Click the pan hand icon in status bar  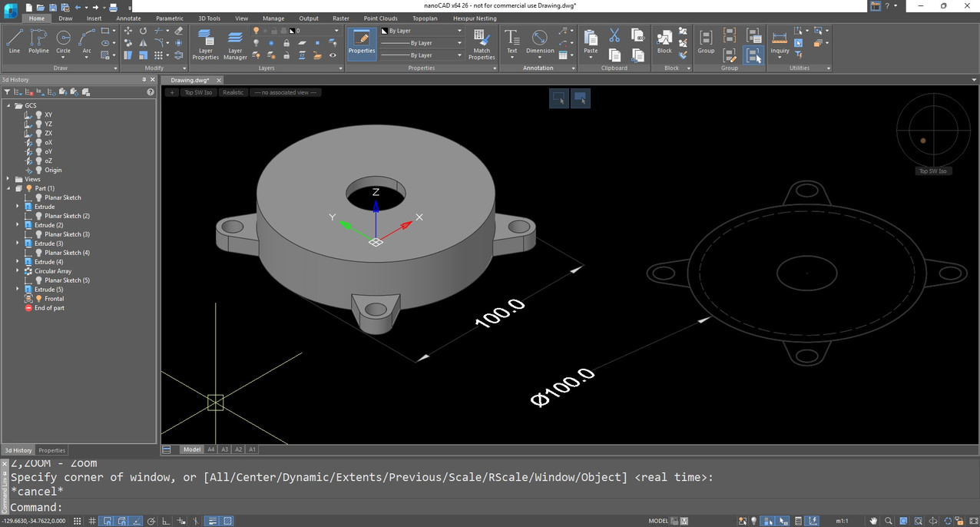click(x=873, y=521)
